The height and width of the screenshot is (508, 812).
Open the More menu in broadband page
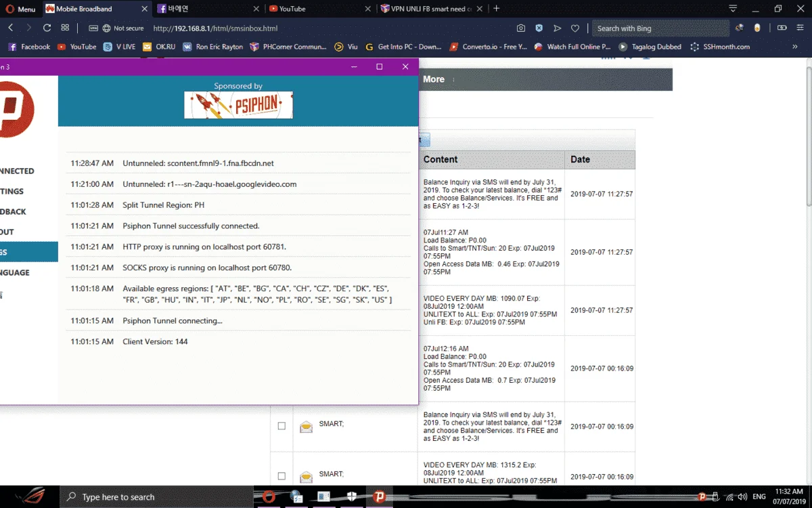tap(434, 79)
